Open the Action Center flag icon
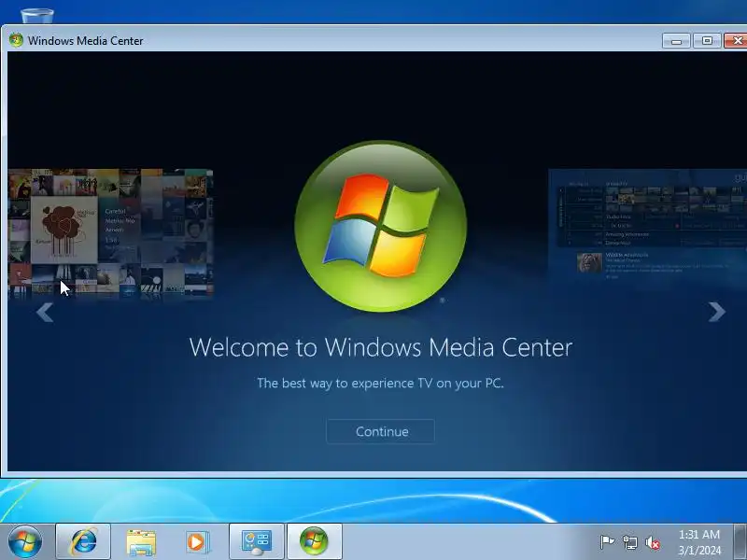 [x=607, y=542]
